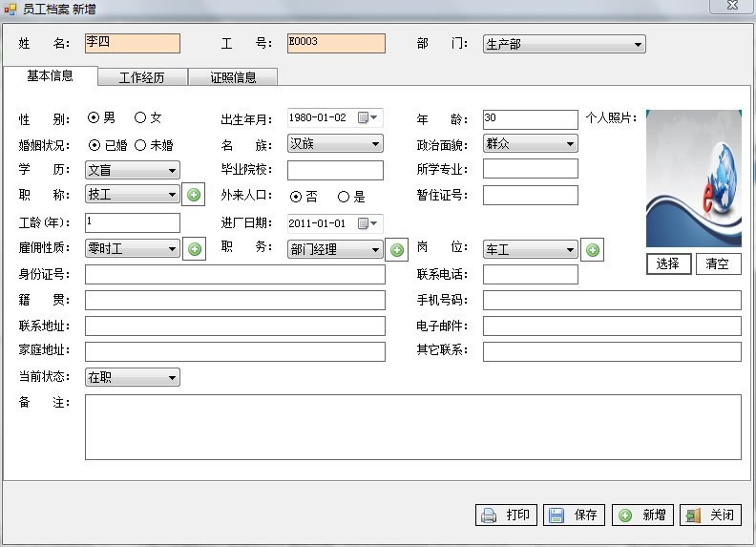Open the 民族 dropdown showing 汉族
The image size is (756, 547).
[335, 144]
